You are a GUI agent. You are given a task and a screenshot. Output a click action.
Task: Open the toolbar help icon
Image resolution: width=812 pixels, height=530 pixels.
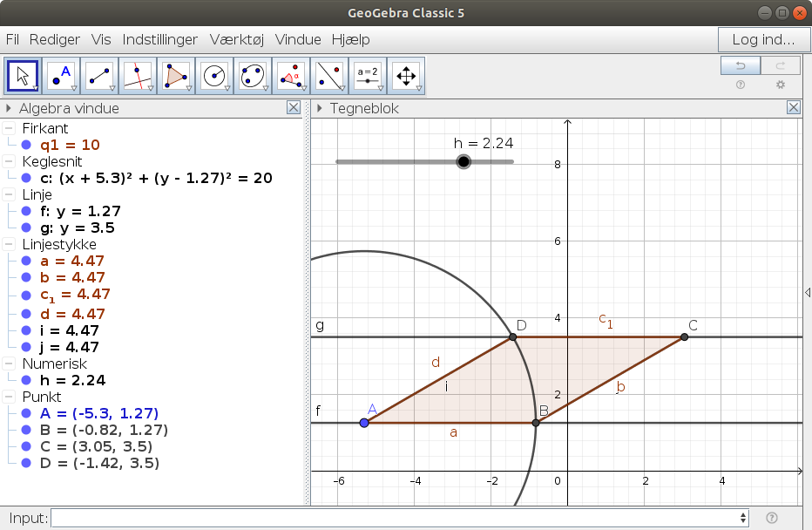click(741, 85)
